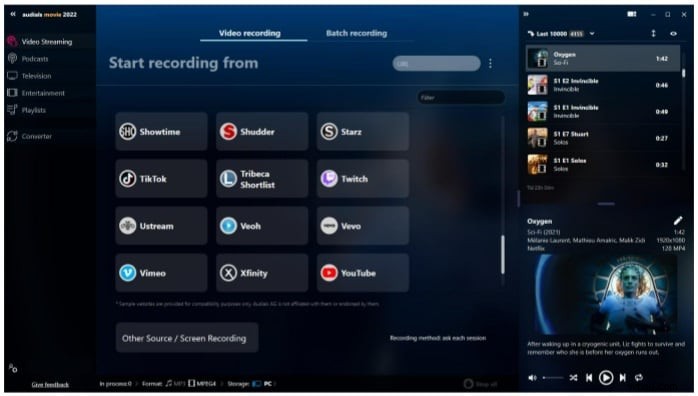Open the three-dot menu beside the URL field
This screenshot has width=698, height=396.
(490, 64)
